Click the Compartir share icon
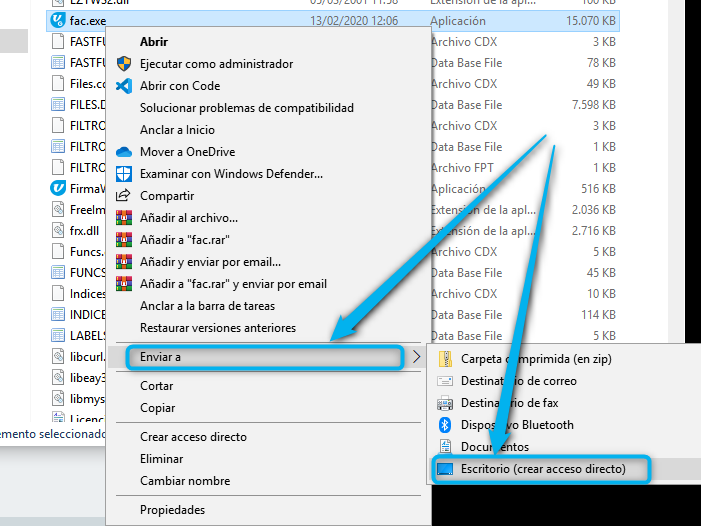This screenshot has height=526, width=701. click(123, 195)
